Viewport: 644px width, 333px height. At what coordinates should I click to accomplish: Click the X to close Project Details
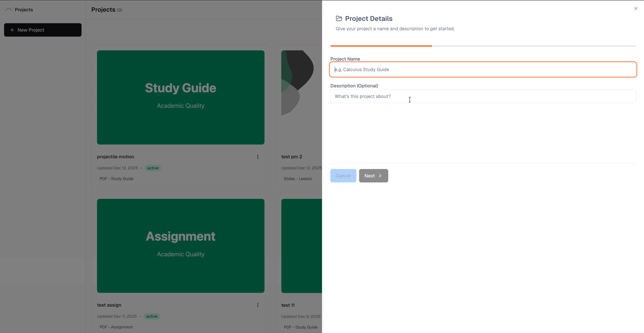[x=636, y=8]
